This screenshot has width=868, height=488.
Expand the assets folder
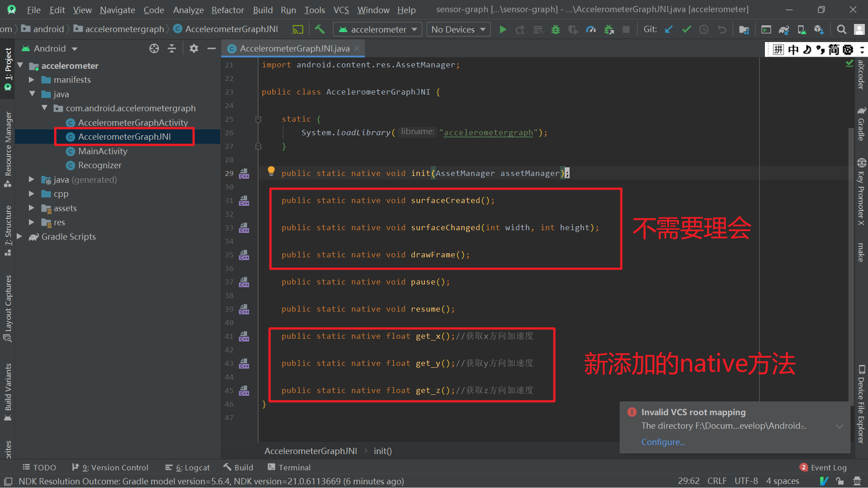(x=32, y=208)
